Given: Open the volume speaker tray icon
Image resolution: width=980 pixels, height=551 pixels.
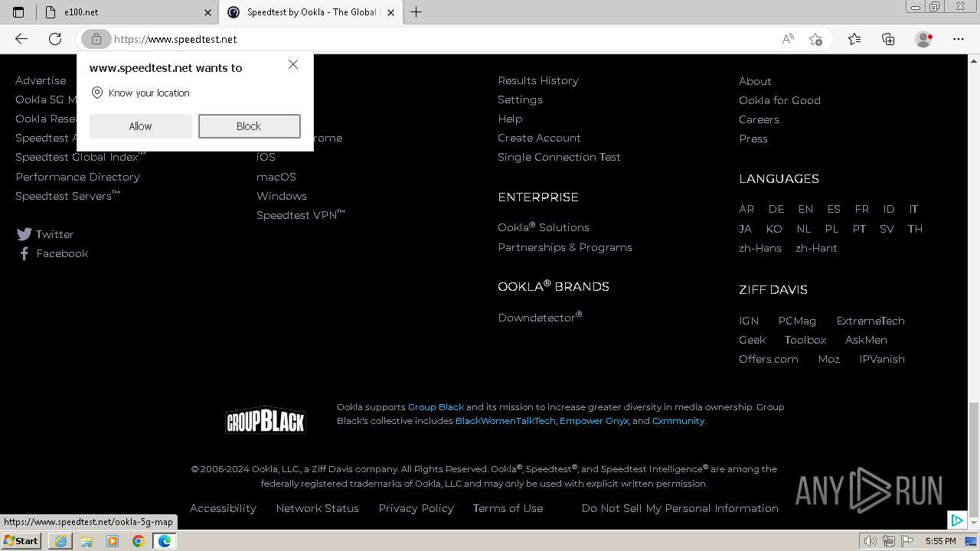Looking at the screenshot, I should pos(871,541).
